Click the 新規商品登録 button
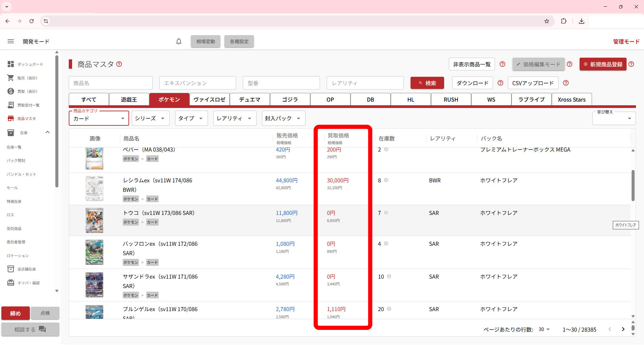The height and width of the screenshot is (346, 644). coord(603,64)
